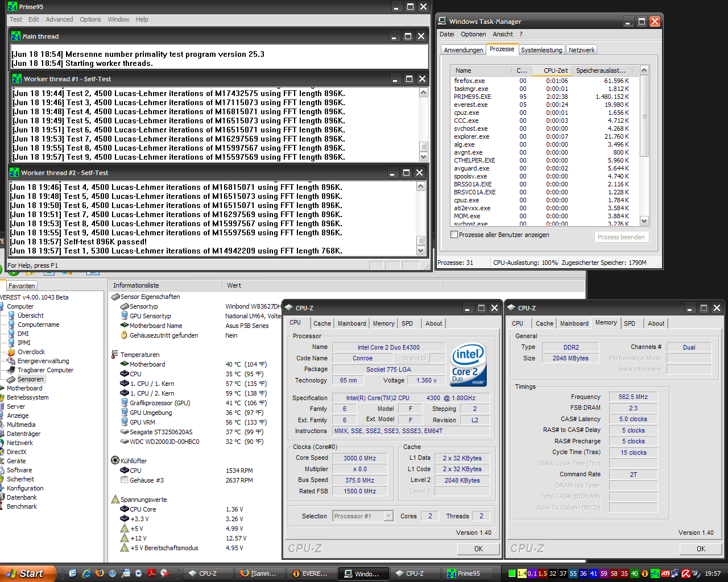This screenshot has height=582, width=728.
Task: Click the Temperaturen thermometer icon
Action: pos(115,355)
